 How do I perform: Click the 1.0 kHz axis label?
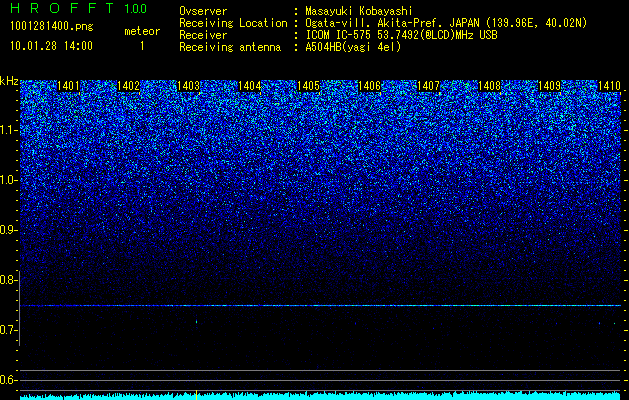pos(9,180)
